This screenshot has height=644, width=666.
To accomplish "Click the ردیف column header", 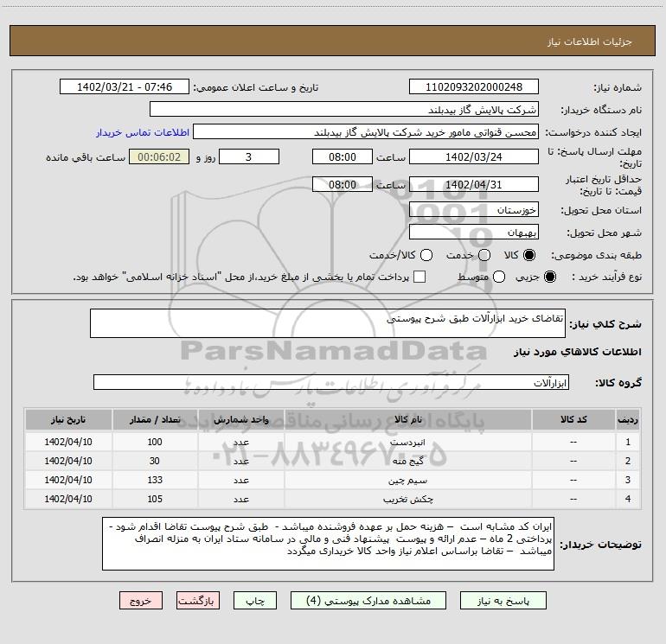I will pos(628,420).
